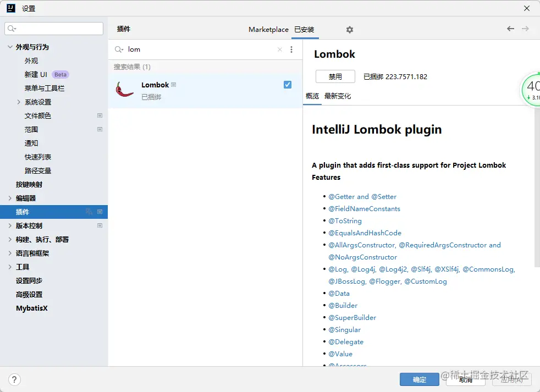540x392 pixels.
Task: Open the @NoArgsConstructor link
Action: point(362,257)
